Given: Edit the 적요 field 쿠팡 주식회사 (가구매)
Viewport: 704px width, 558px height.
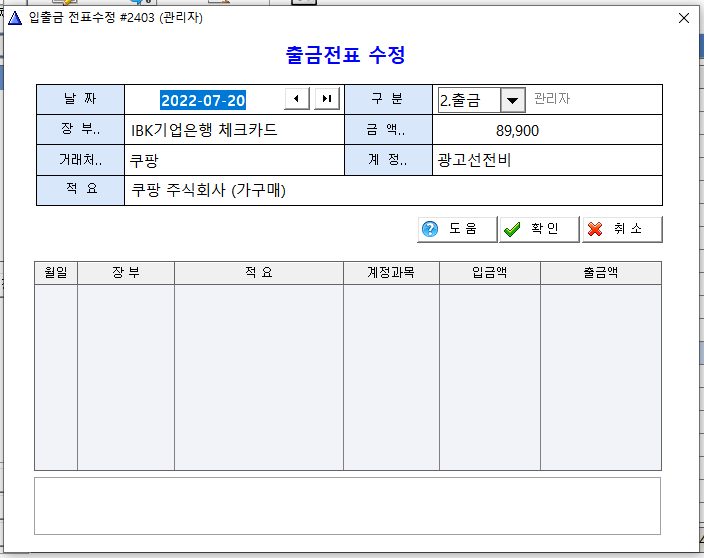Looking at the screenshot, I should (x=393, y=190).
